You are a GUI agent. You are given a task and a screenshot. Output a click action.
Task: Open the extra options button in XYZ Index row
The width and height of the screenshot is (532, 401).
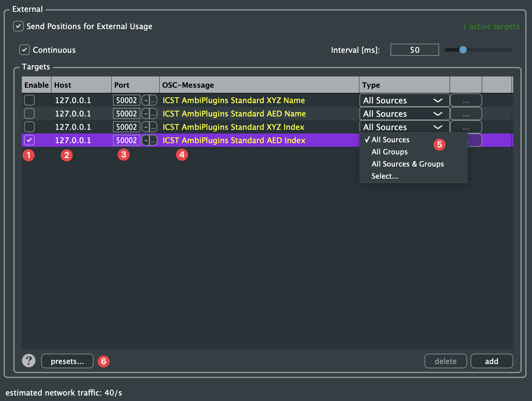click(x=466, y=127)
